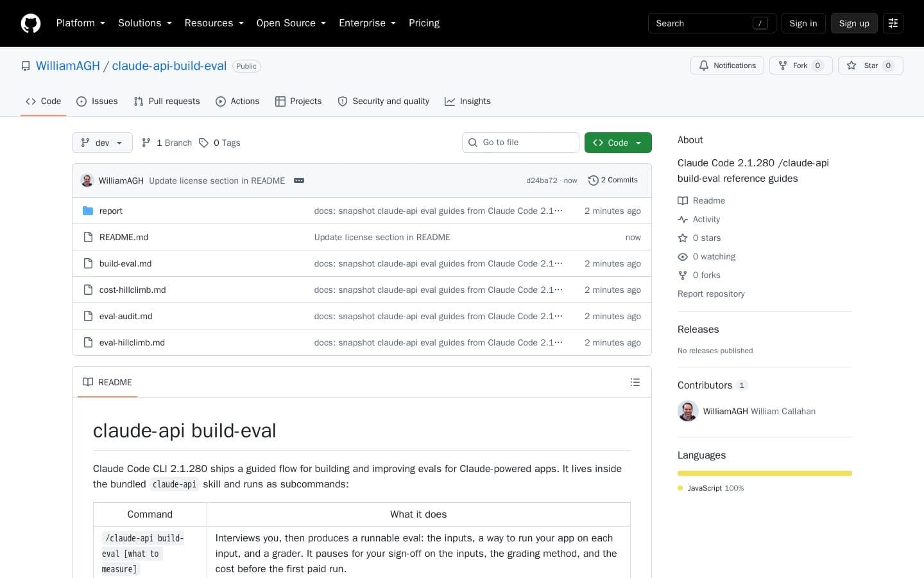Viewport: 924px width, 578px height.
Task: Open the build-eval.md file
Action: coord(126,263)
